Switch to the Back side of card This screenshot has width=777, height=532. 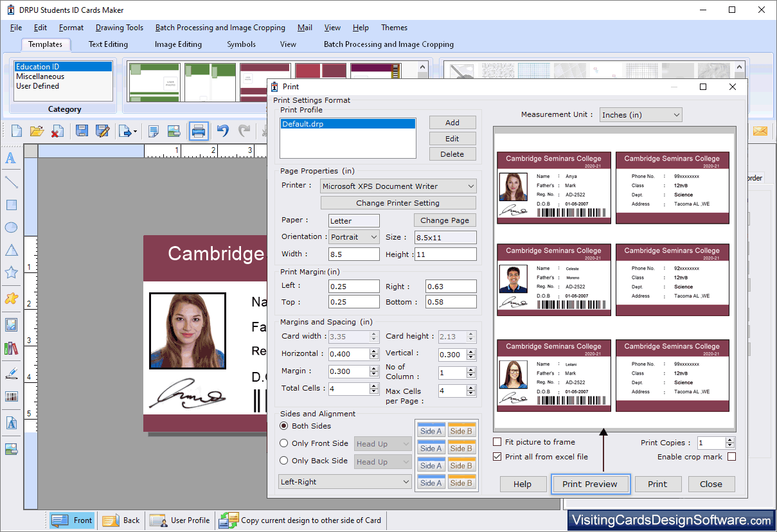121,520
